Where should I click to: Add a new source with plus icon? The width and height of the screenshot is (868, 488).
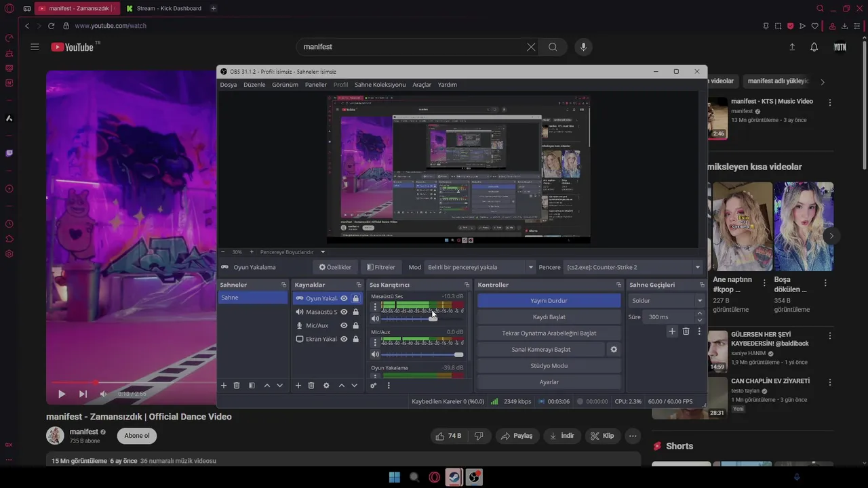(298, 386)
